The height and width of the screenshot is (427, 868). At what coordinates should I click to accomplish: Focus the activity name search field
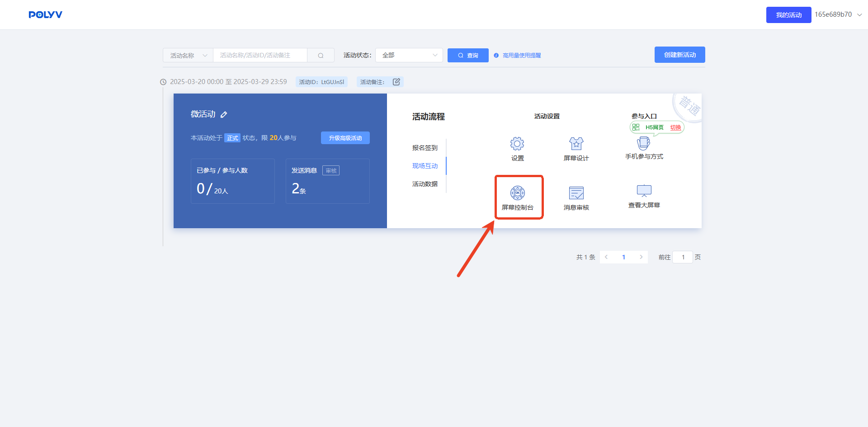260,55
